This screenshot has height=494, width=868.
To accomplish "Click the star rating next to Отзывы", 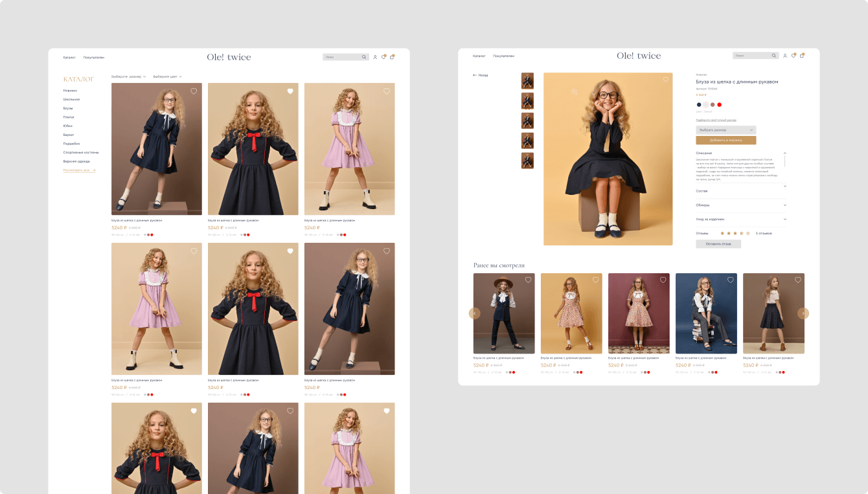I will (735, 233).
